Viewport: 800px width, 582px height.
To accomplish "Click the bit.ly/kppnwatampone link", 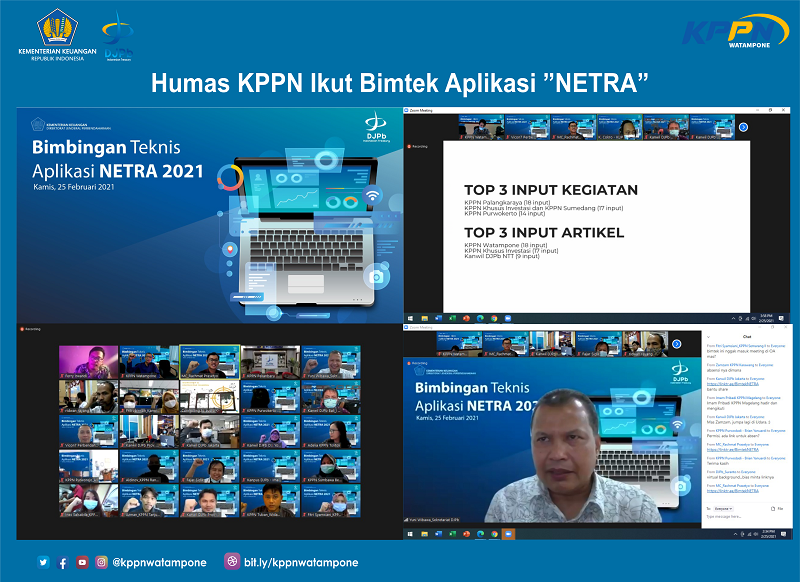I will 301,562.
